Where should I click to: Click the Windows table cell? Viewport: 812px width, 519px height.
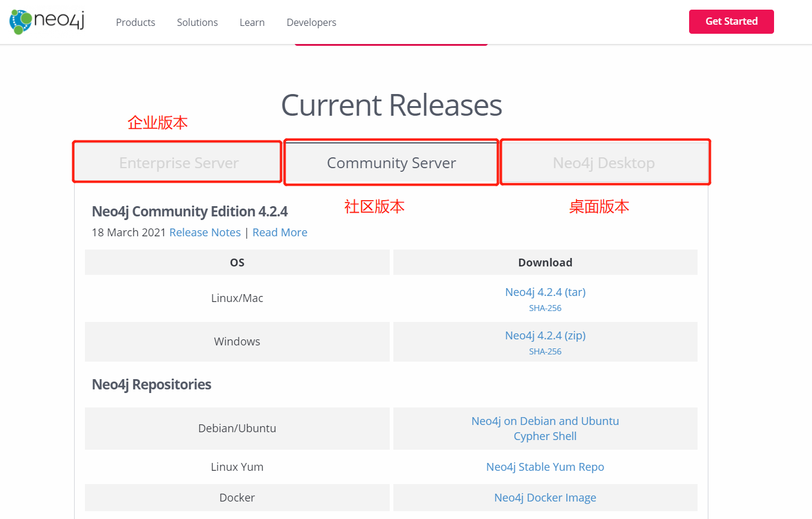tap(237, 341)
